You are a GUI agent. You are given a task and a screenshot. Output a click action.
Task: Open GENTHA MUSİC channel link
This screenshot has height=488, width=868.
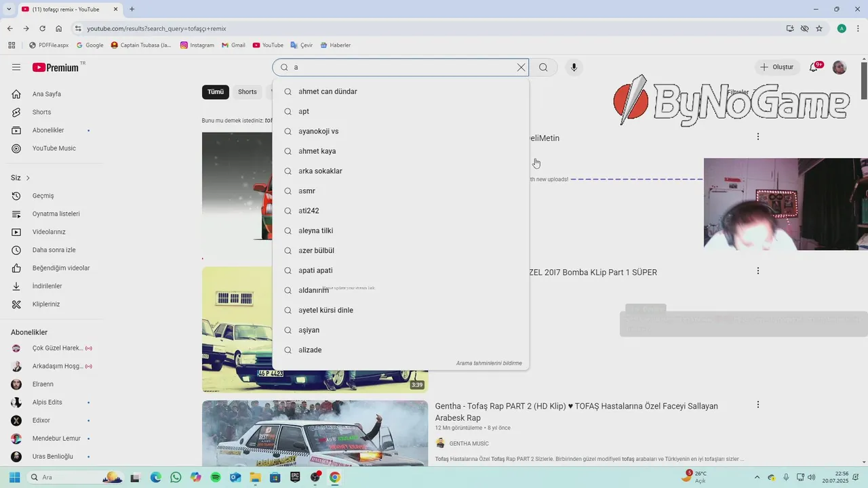469,443
